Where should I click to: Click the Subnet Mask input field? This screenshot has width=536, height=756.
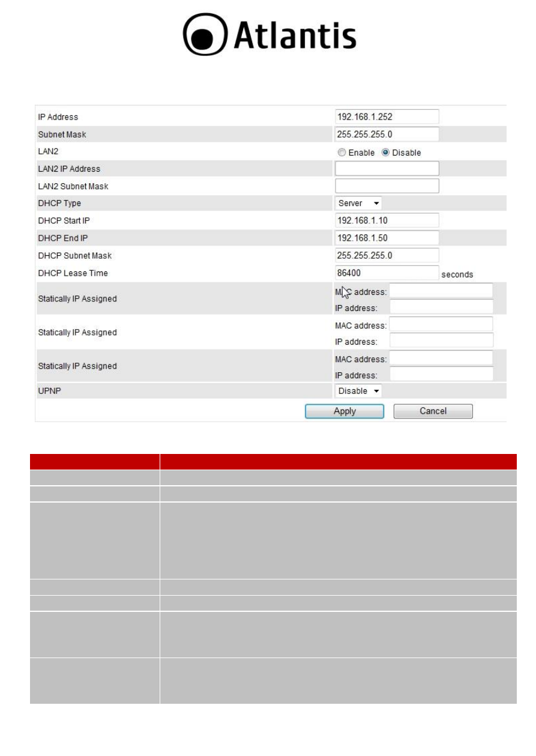[x=387, y=134]
